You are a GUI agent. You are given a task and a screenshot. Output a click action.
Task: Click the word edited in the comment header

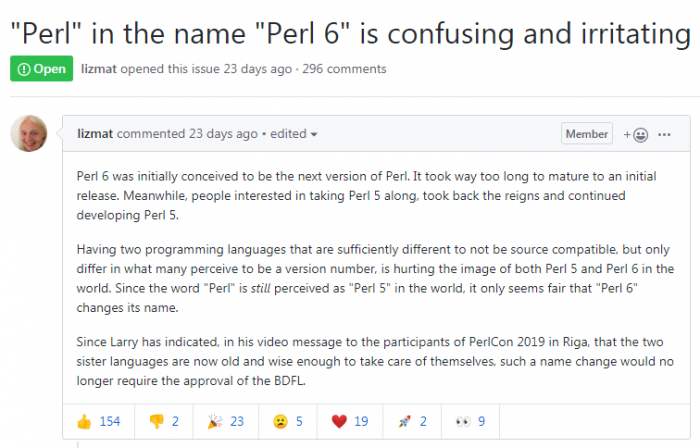pyautogui.click(x=286, y=134)
